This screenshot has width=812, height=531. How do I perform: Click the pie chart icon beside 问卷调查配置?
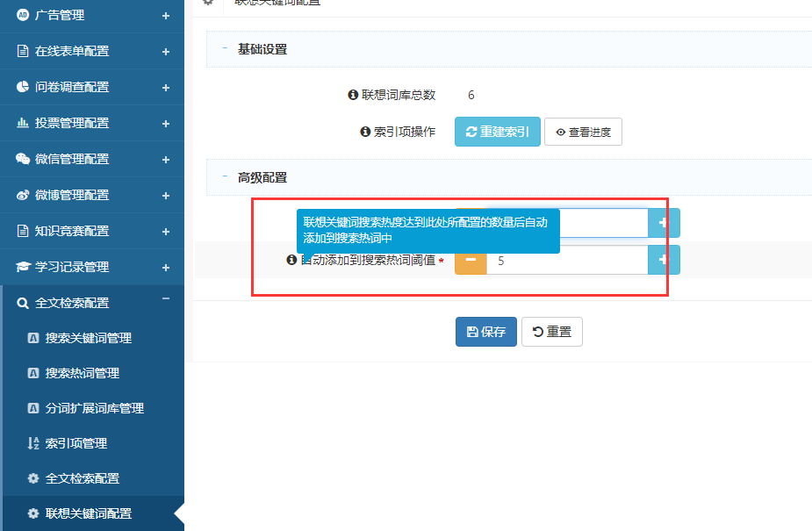(24, 87)
